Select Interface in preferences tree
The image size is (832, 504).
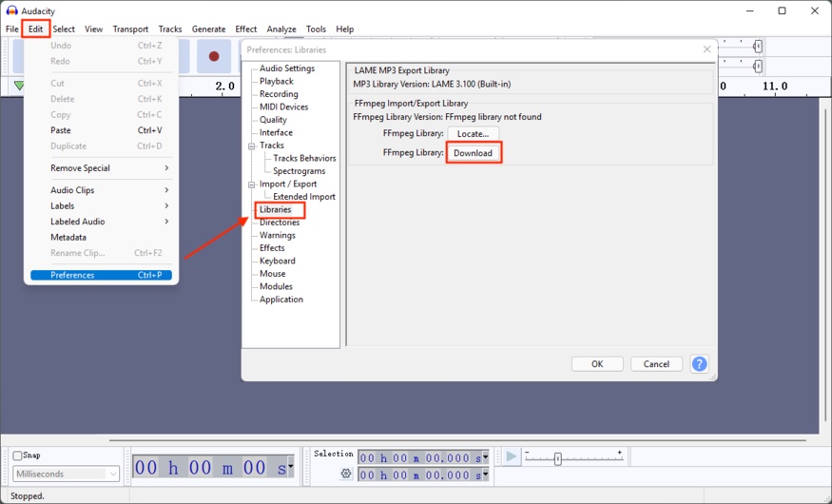(276, 132)
